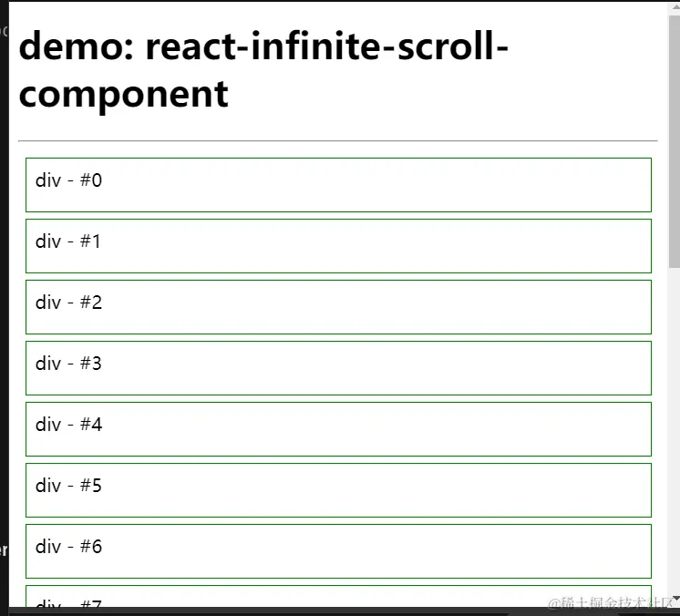
Task: Click the dark bar along the bottom edge
Action: pyautogui.click(x=340, y=611)
